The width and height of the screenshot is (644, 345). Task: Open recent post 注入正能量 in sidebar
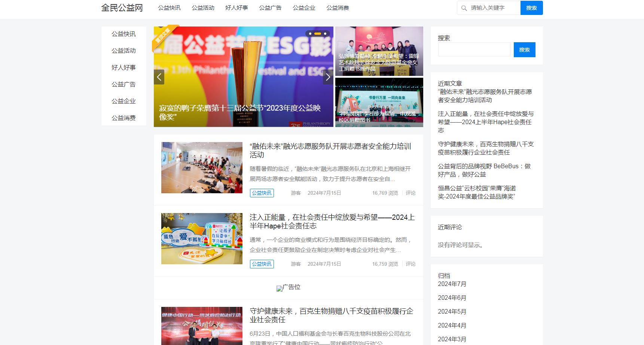click(x=486, y=122)
